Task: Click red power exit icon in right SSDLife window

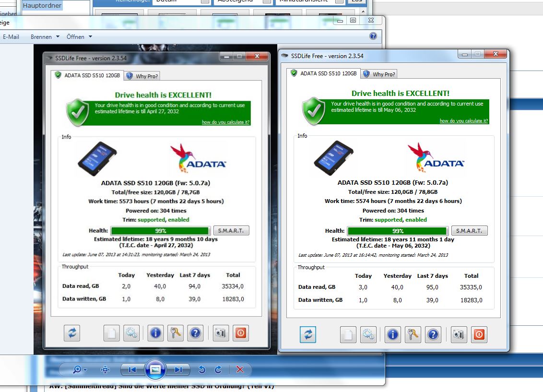Action: click(479, 334)
